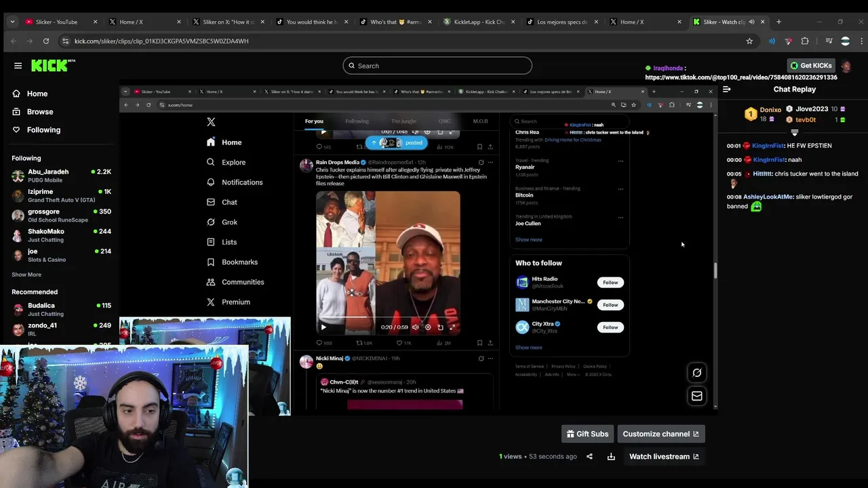Go back in browser history
Viewport: 868px width, 488px height.
click(x=14, y=41)
